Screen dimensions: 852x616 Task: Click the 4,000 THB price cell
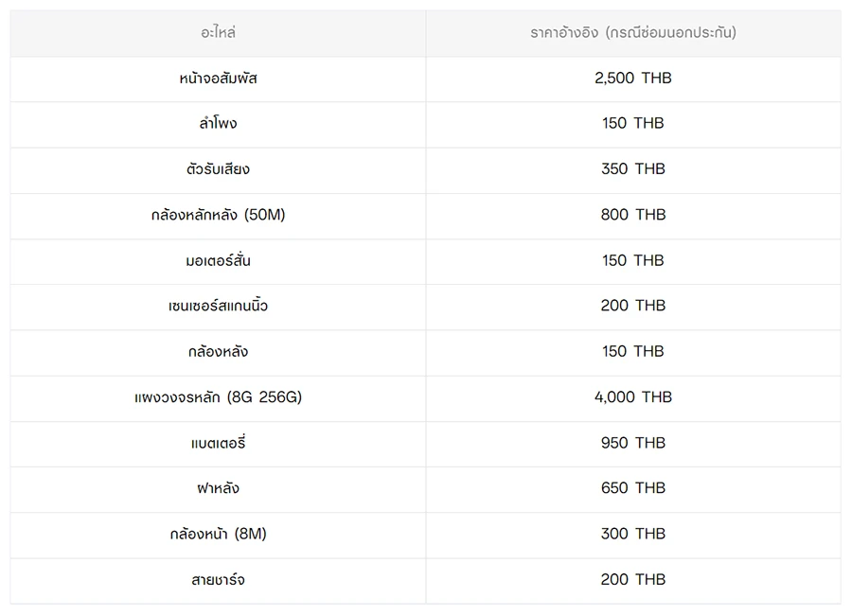(632, 397)
